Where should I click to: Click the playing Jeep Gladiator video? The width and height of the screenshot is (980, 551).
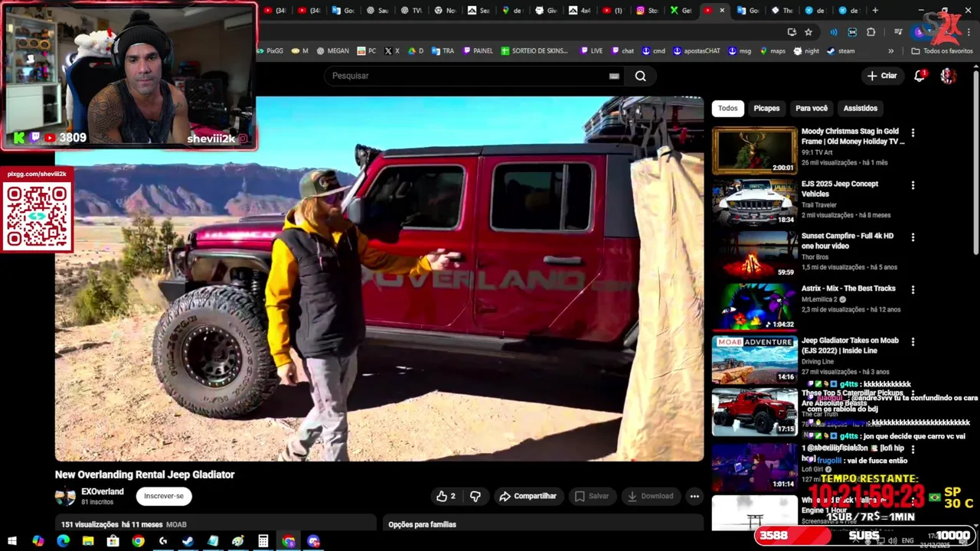click(x=379, y=279)
